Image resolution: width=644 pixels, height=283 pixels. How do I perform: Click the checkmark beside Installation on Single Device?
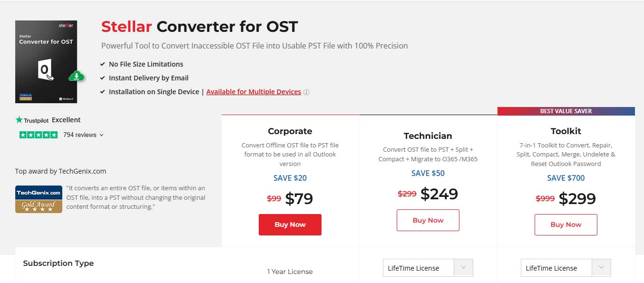[102, 91]
